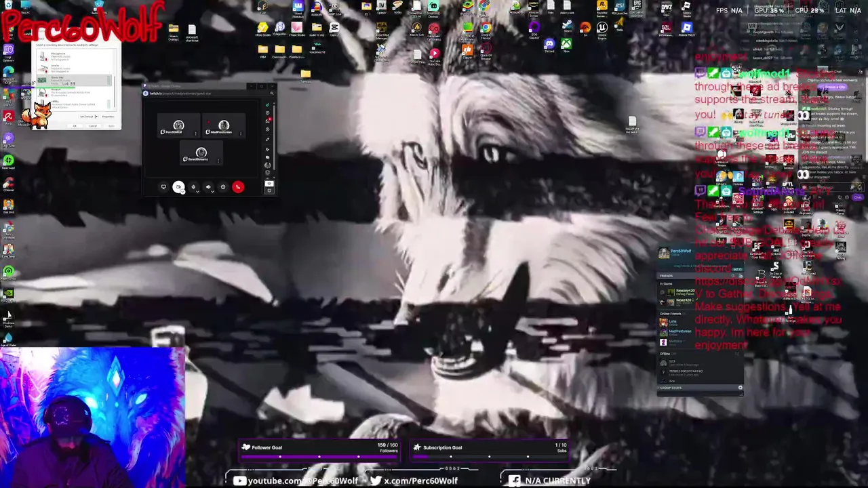Toggle camera-off button in the Twitch guest star call
This screenshot has width=868, height=488.
(178, 186)
